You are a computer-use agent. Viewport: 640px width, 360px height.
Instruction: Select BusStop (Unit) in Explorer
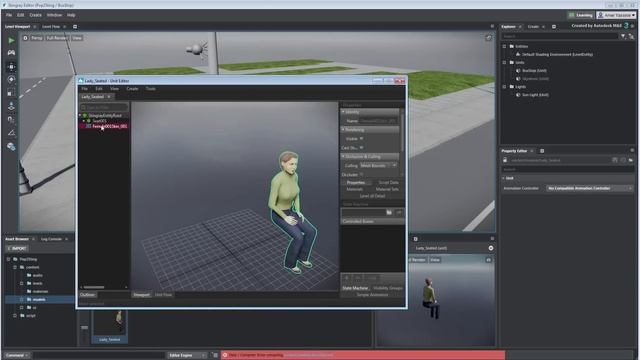click(534, 71)
